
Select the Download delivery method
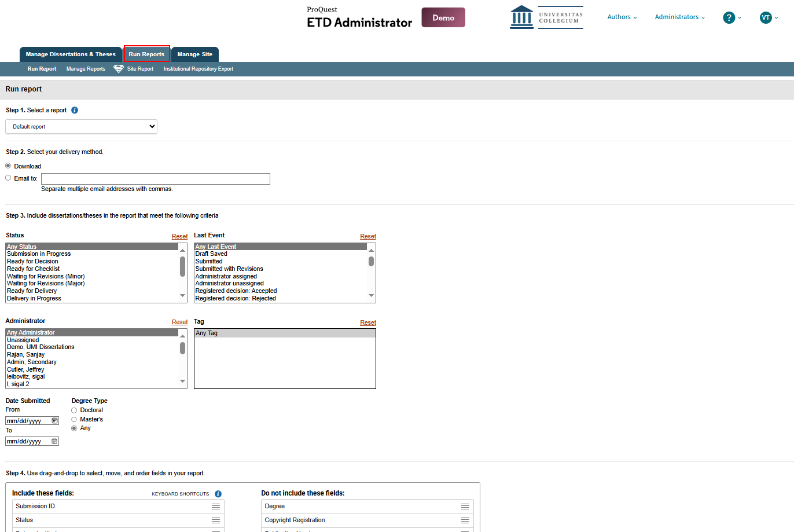8,166
